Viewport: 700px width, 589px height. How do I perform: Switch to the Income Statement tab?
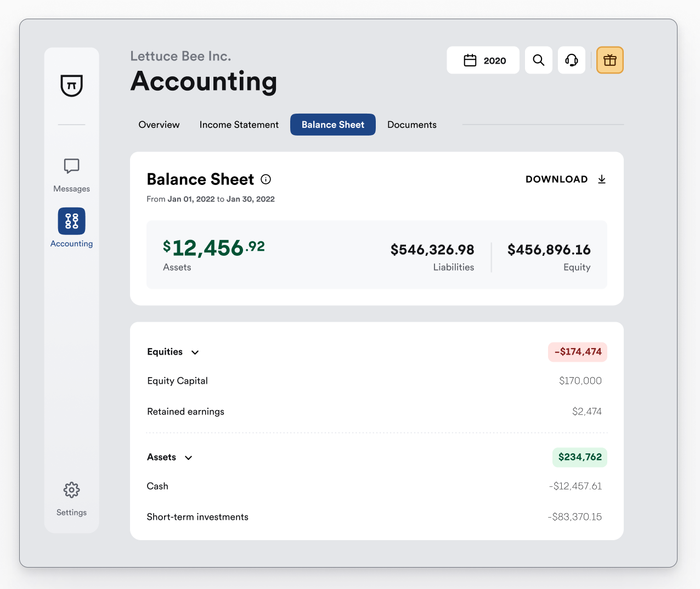coord(239,125)
